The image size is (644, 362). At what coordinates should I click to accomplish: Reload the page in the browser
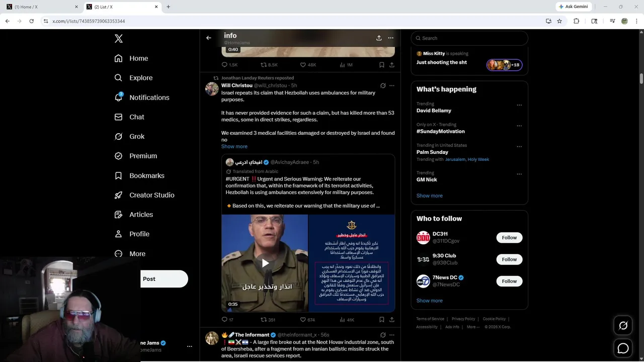point(32,21)
